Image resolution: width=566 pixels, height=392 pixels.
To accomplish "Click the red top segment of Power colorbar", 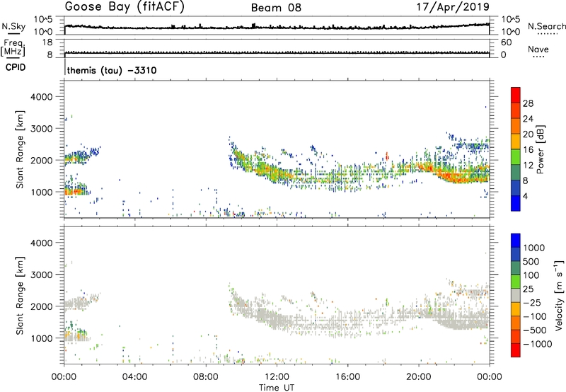I will coord(516,95).
